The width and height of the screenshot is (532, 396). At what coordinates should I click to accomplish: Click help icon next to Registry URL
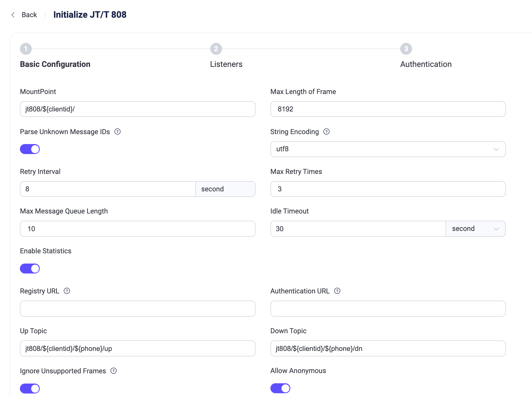[x=67, y=291]
